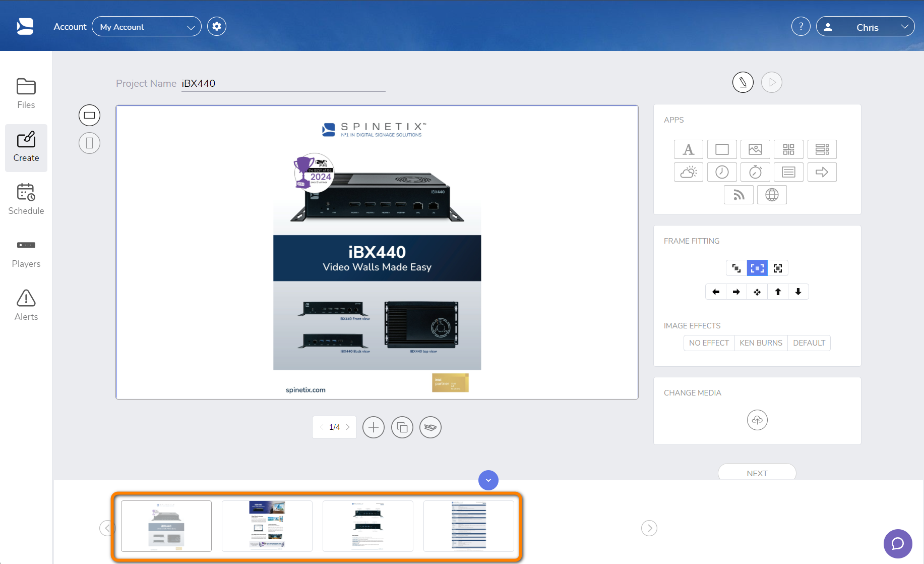The image size is (924, 564).
Task: Select the highlighted middle frame fitting option
Action: (757, 268)
